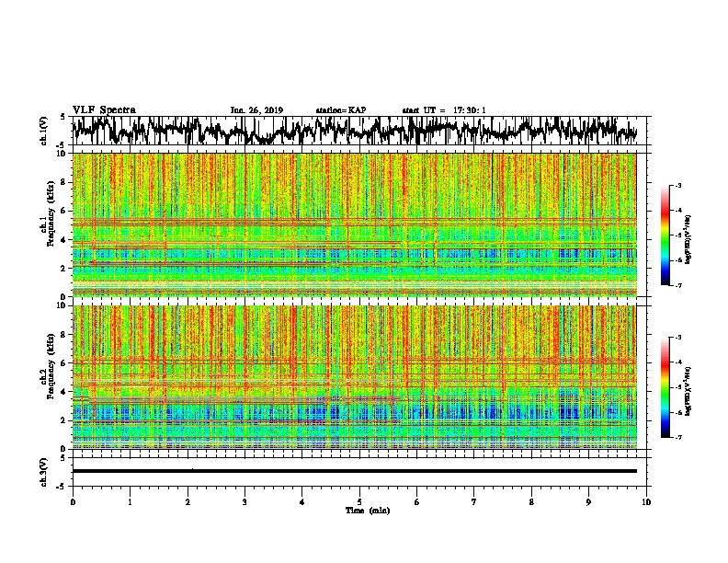
Task: Click time axis tick label "7"
Action: pyautogui.click(x=474, y=502)
